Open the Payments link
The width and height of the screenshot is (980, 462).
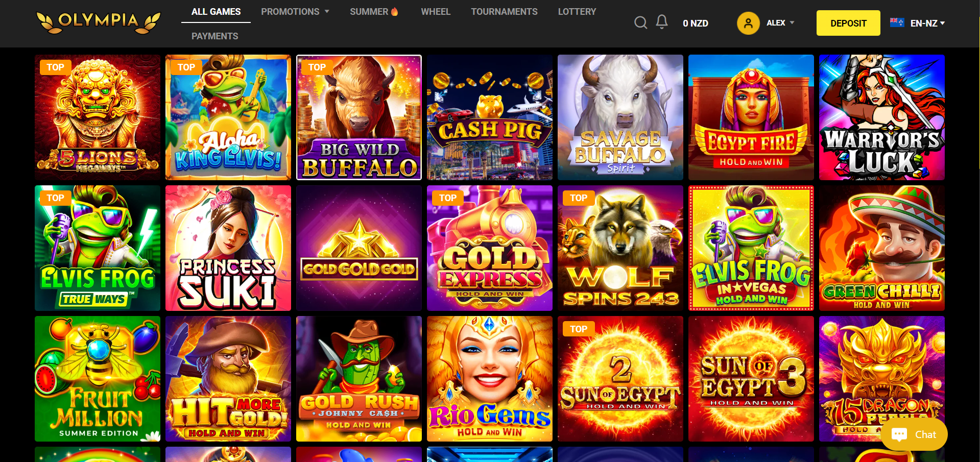[214, 36]
